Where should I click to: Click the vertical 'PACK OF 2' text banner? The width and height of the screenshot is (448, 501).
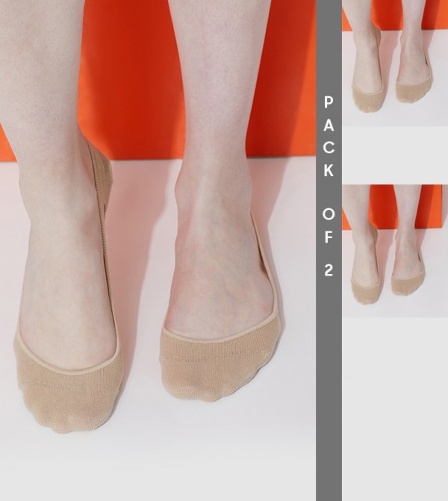[329, 251]
